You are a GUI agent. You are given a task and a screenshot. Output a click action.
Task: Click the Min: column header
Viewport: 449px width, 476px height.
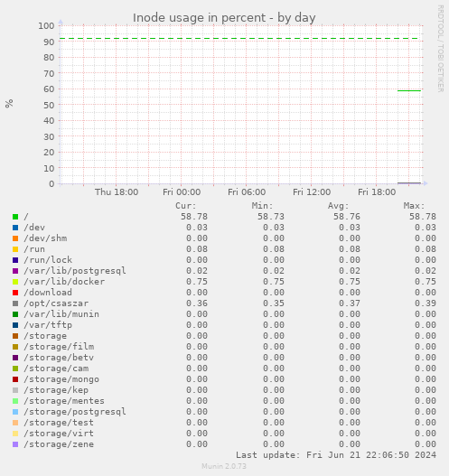(x=262, y=206)
